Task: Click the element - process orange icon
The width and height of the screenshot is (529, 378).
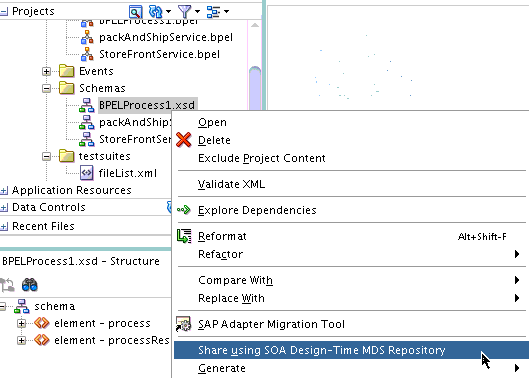Action: 41,323
